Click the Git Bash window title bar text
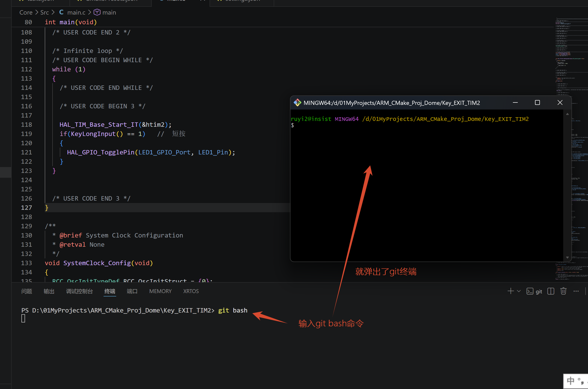Image resolution: width=588 pixels, height=389 pixels. point(392,103)
